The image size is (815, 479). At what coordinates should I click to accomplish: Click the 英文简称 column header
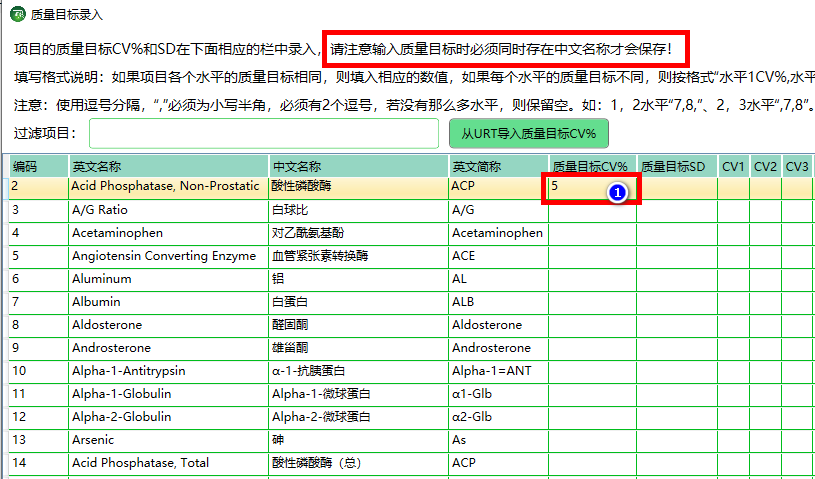click(497, 166)
